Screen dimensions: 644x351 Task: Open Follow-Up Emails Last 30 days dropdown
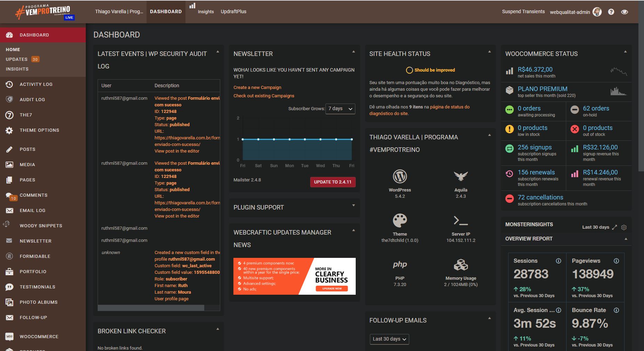(389, 339)
